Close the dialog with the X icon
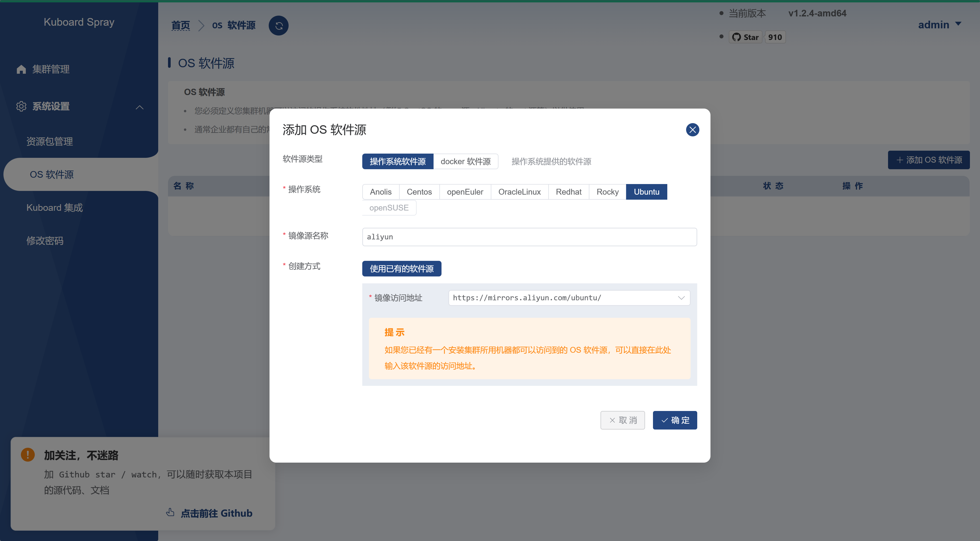980x541 pixels. point(692,130)
